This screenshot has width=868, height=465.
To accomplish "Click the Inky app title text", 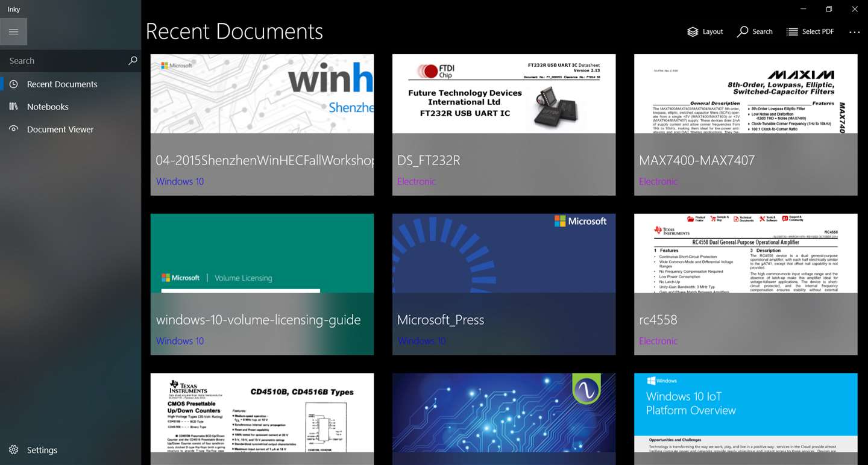I will coord(14,9).
